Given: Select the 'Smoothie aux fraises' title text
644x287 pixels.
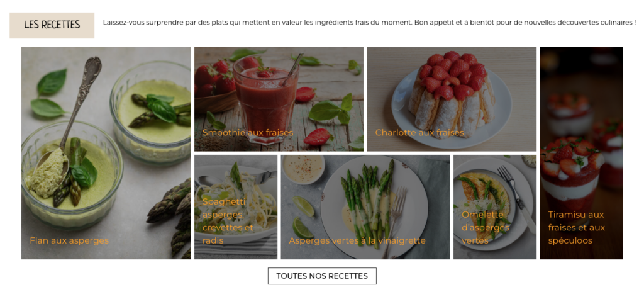Looking at the screenshot, I should tap(248, 133).
